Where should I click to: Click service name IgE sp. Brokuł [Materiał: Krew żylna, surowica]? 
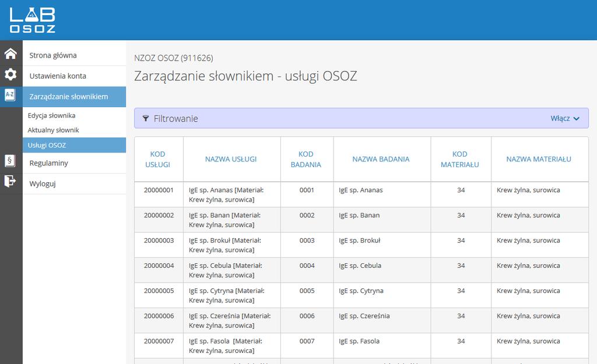point(225,245)
